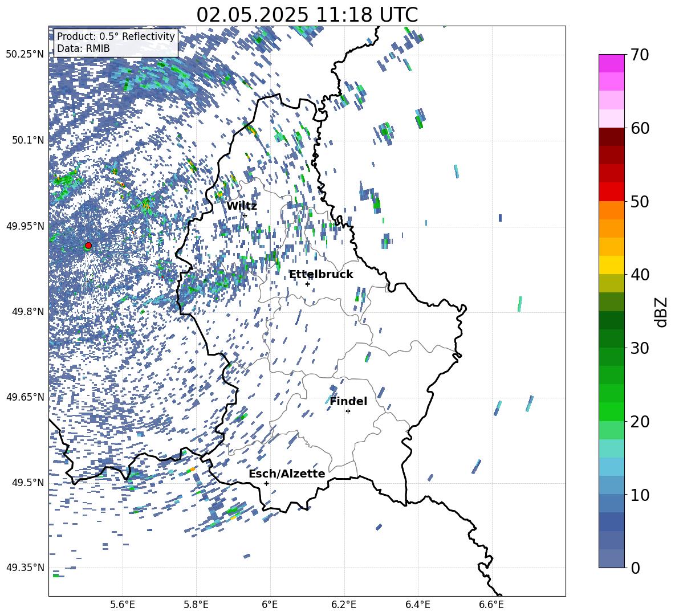
Task: Click the 5.8°E longitude label
Action: [196, 605]
